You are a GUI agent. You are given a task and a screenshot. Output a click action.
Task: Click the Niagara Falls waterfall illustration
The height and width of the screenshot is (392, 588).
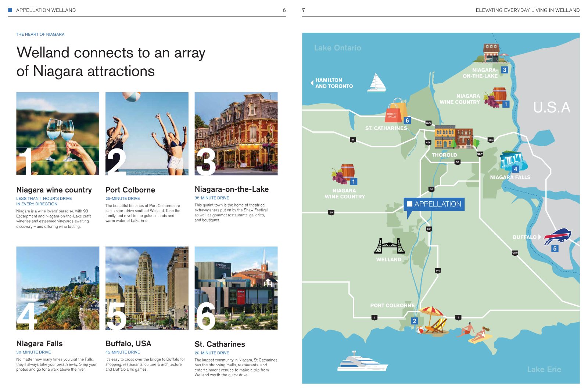pos(513,161)
